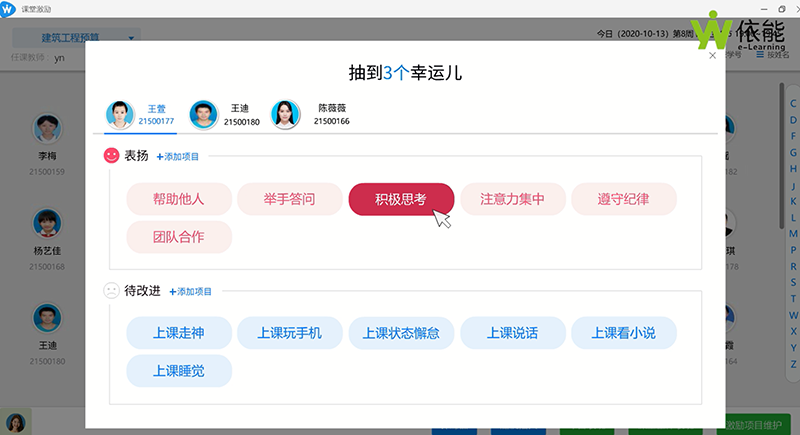The width and height of the screenshot is (800, 435).
Task: Add item under 待改进 section
Action: pos(191,292)
